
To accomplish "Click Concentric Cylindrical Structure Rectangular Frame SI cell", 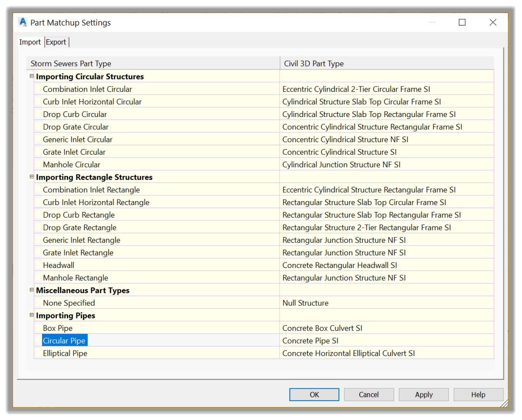I will (387, 127).
